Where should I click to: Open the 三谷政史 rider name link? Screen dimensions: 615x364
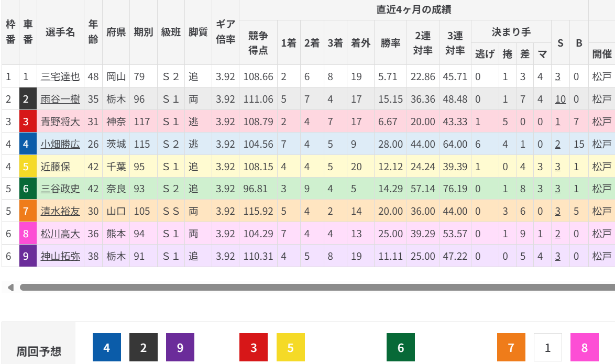pos(60,189)
